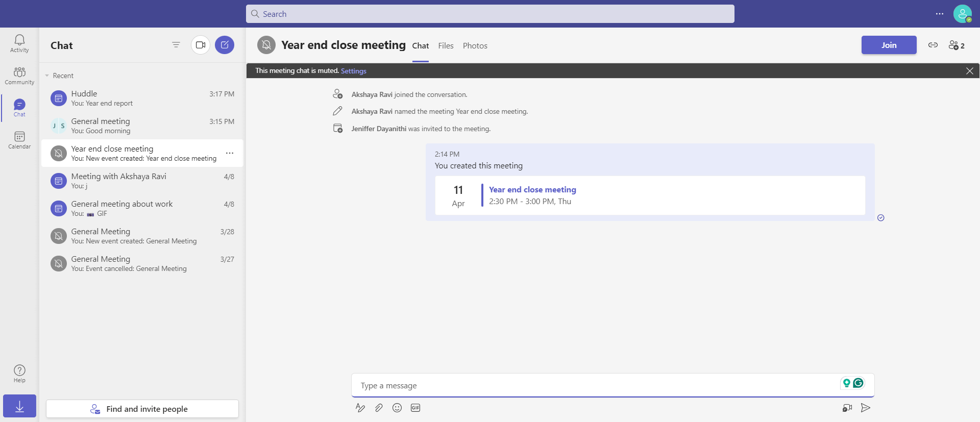This screenshot has width=980, height=422.
Task: Open Meeting with Akshaya Ravi chat
Action: click(x=142, y=181)
